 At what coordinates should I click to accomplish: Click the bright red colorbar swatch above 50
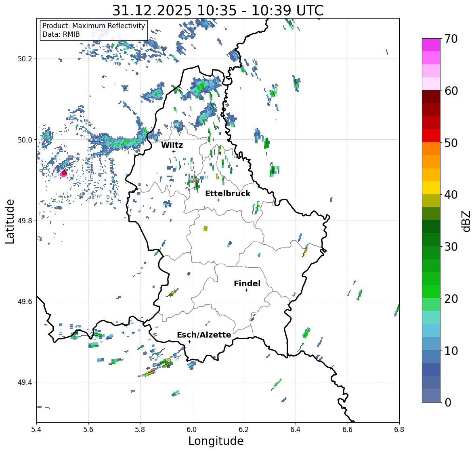(431, 136)
